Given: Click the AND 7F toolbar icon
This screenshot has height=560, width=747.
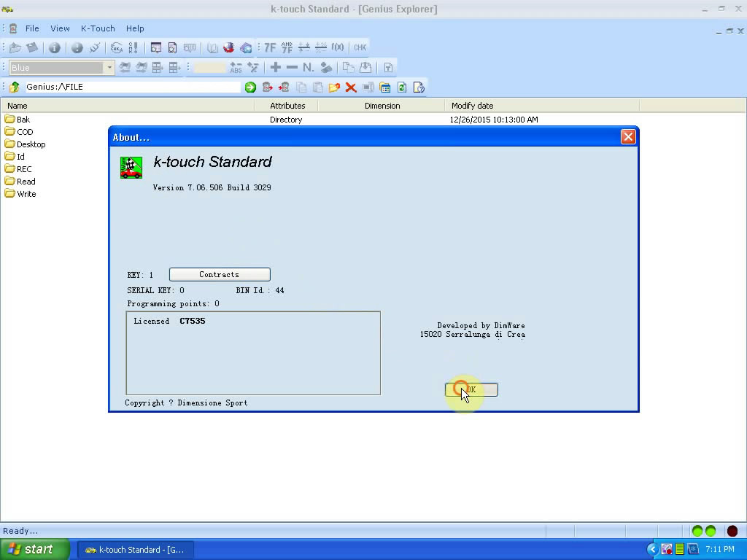Looking at the screenshot, I should point(287,47).
